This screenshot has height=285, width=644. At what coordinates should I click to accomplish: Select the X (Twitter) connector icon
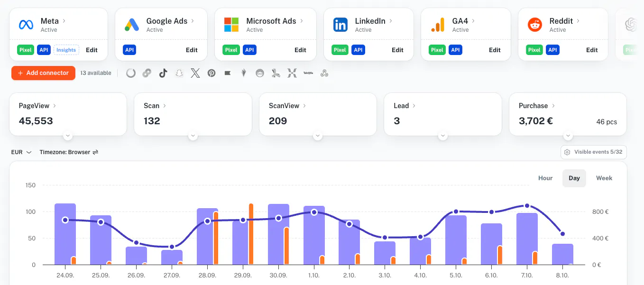click(195, 73)
